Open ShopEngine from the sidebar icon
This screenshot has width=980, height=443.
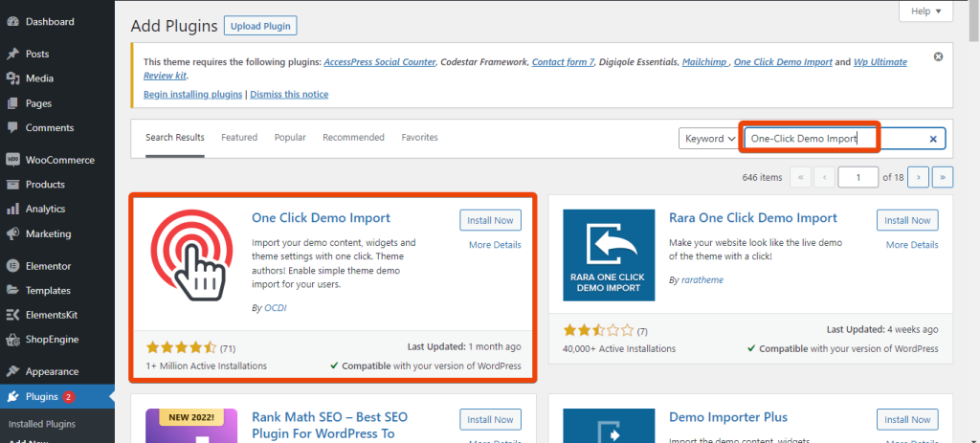(12, 339)
